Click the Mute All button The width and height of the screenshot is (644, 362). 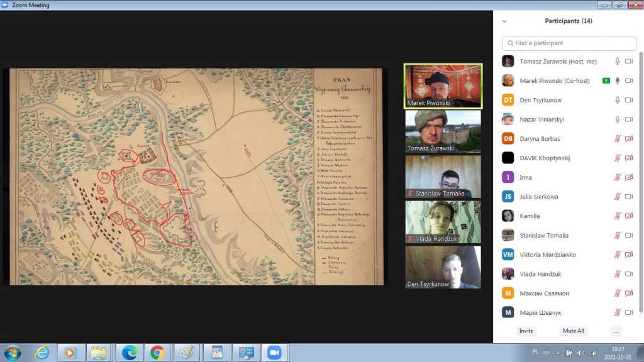coord(573,331)
